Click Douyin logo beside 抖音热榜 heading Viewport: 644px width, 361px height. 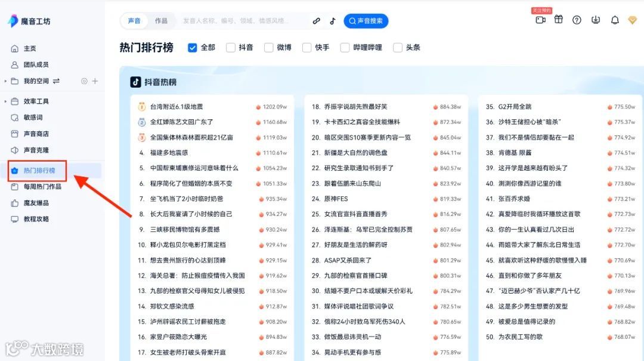click(x=135, y=82)
